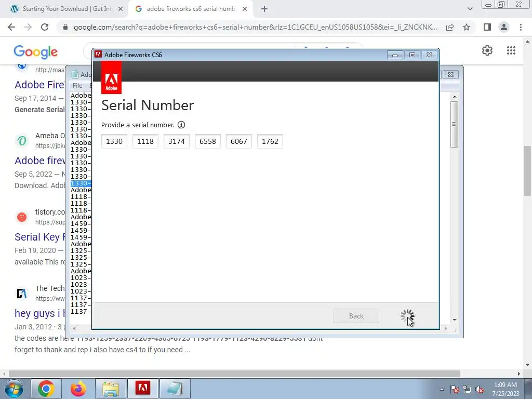View site security lock information
The width and height of the screenshot is (532, 399).
click(x=65, y=27)
